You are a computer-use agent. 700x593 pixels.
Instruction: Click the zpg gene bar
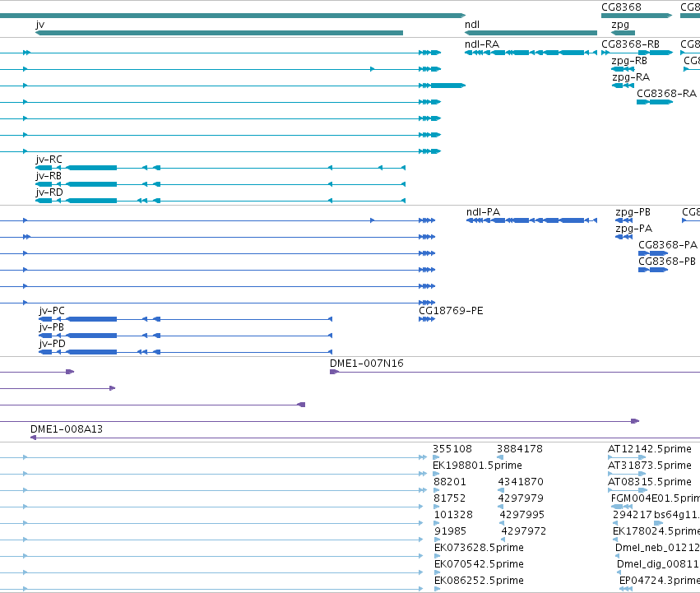coord(624,33)
